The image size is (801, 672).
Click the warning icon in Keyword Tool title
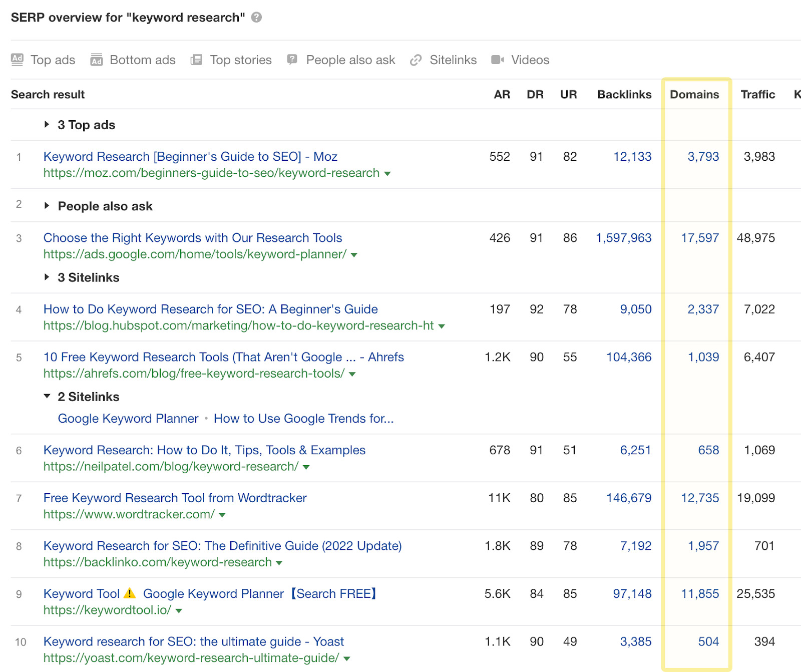[x=130, y=593]
